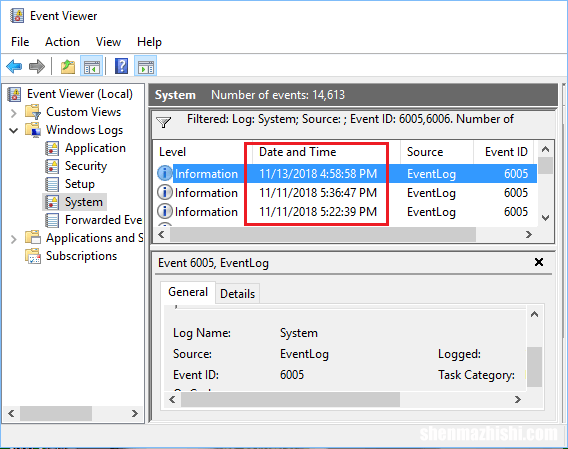The width and height of the screenshot is (568, 449).
Task: Select the Application log icon in tree
Action: tap(52, 149)
